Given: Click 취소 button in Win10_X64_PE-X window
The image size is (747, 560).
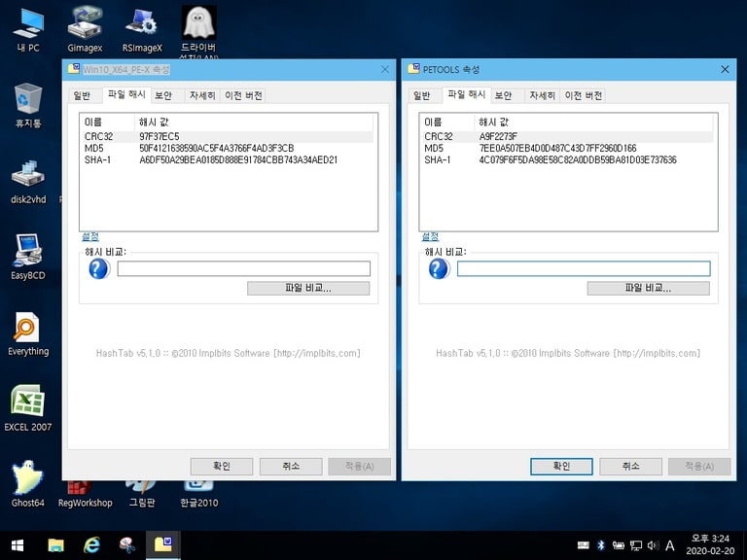Looking at the screenshot, I should (291, 467).
